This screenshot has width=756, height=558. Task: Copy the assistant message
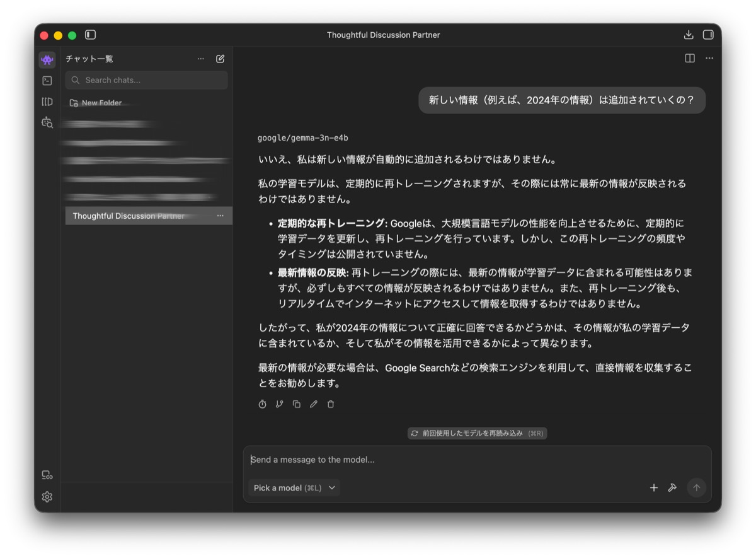click(296, 404)
